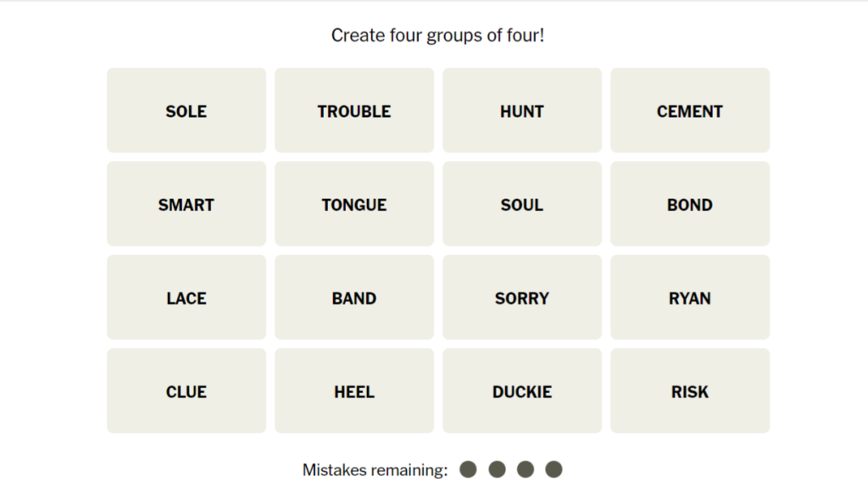Click the last mistakes remaining dot

(x=554, y=469)
